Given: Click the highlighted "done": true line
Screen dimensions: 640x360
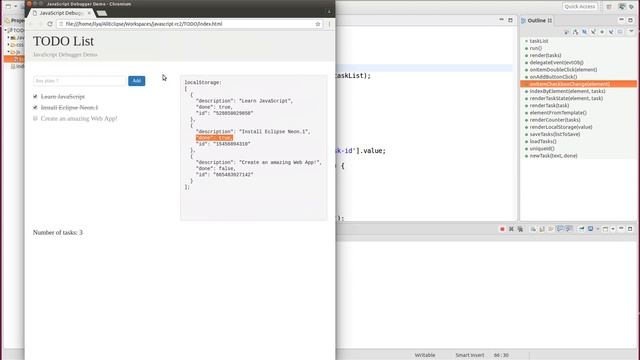Looking at the screenshot, I should [x=214, y=138].
